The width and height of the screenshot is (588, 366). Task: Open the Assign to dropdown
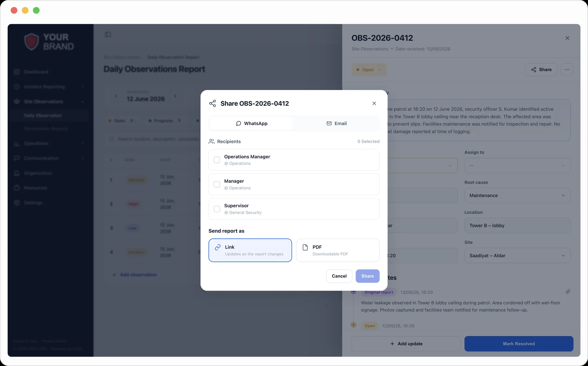pyautogui.click(x=517, y=166)
